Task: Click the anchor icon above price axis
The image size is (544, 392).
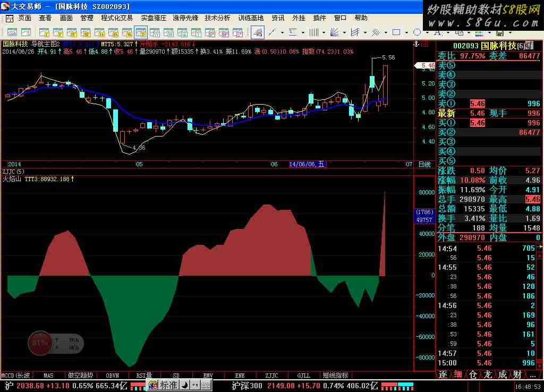Action: [x=416, y=44]
